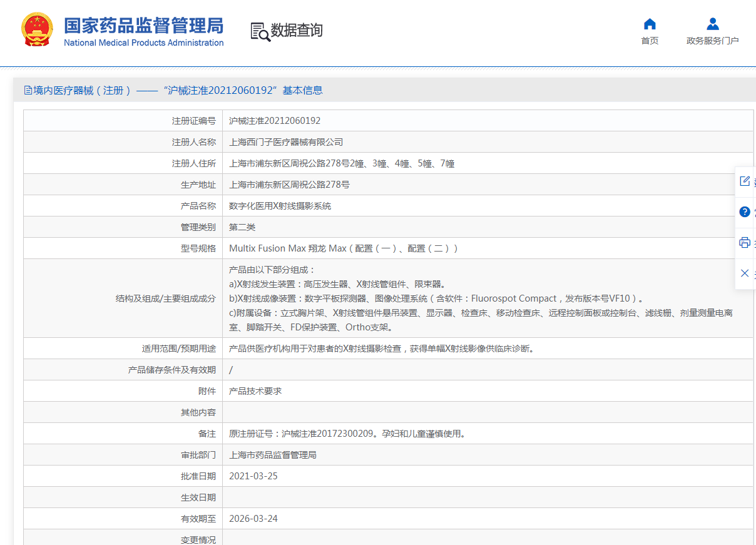Click the 适用范围/预期用途 description value
The width and height of the screenshot is (756, 545).
pos(382,349)
